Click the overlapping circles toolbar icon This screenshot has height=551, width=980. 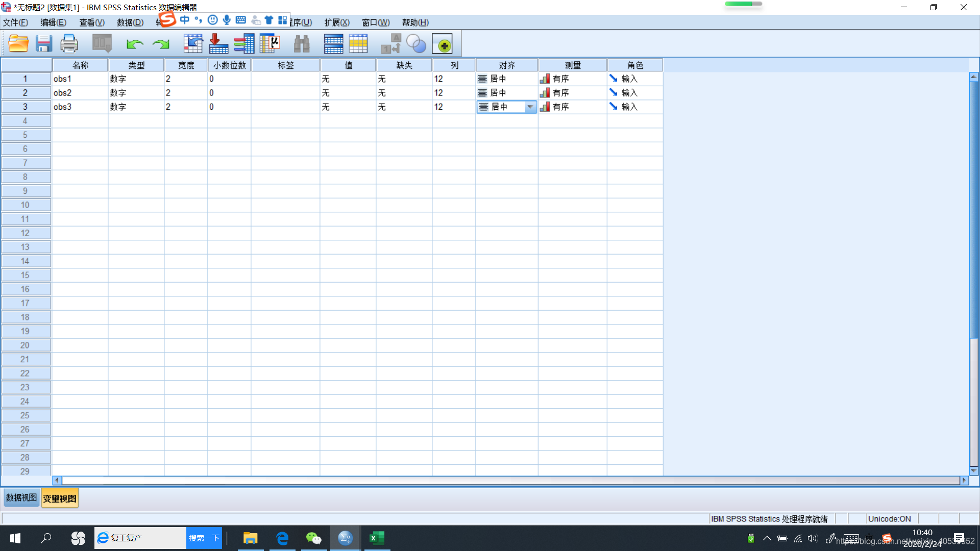[x=416, y=44]
